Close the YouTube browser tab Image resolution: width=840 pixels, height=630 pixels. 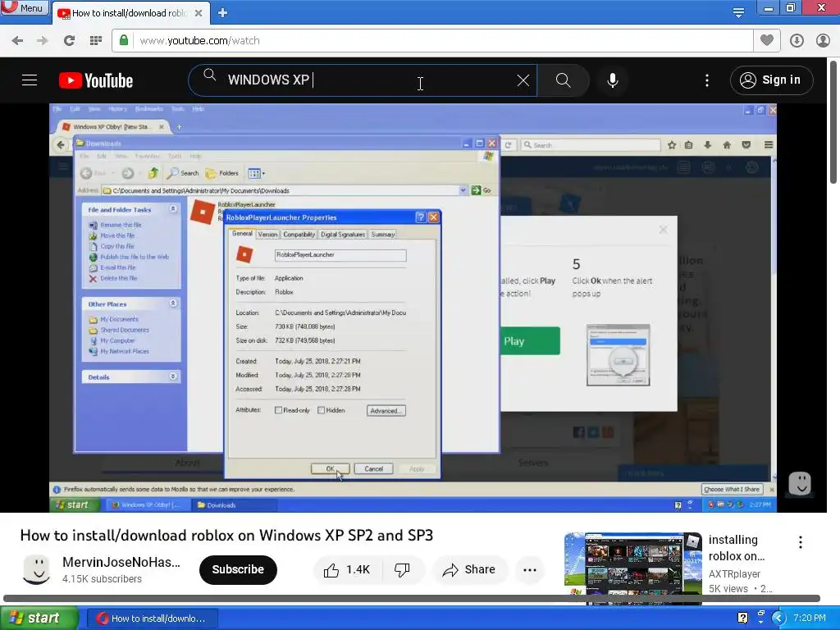[x=199, y=13]
